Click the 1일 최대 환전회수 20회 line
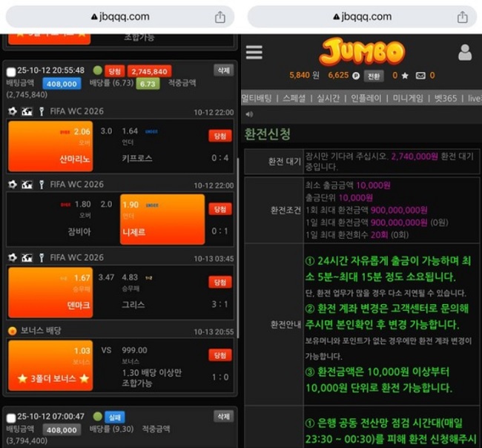482x448 pixels. coord(357,235)
